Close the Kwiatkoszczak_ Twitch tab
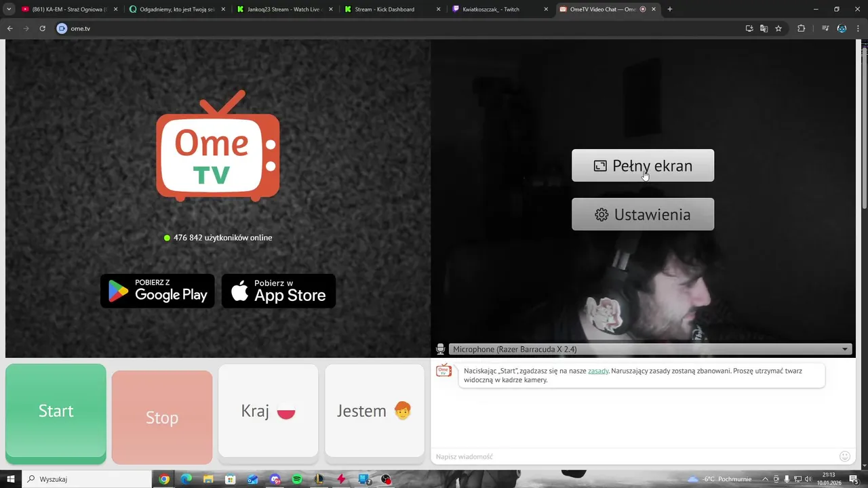The height and width of the screenshot is (488, 868). (x=546, y=9)
